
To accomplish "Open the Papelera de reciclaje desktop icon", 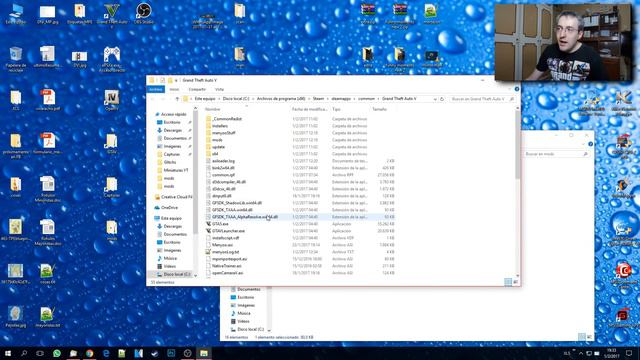I will coord(16,59).
